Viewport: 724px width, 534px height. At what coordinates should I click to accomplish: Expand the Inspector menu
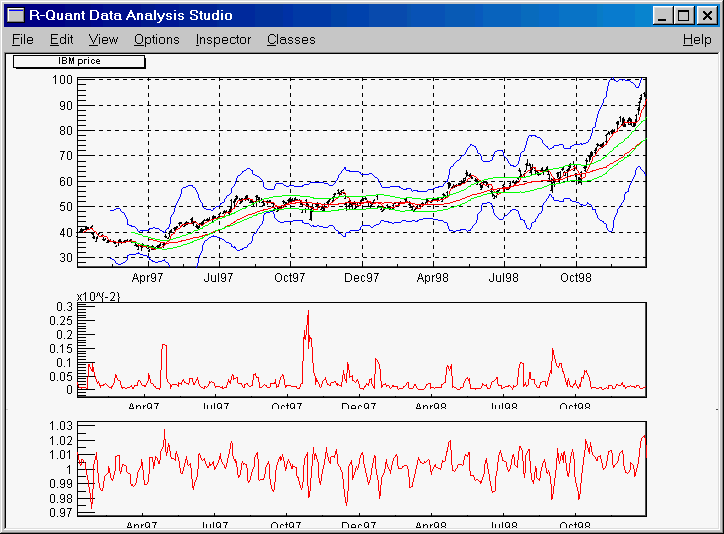click(223, 39)
